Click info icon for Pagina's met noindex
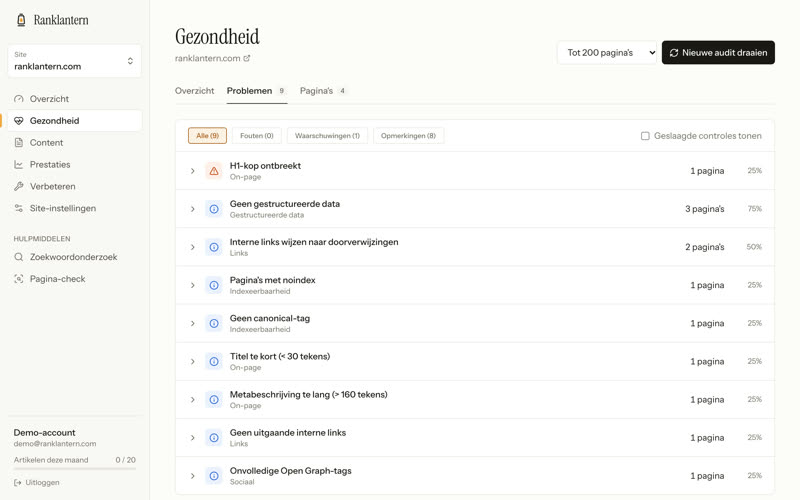The height and width of the screenshot is (500, 800). (x=214, y=285)
